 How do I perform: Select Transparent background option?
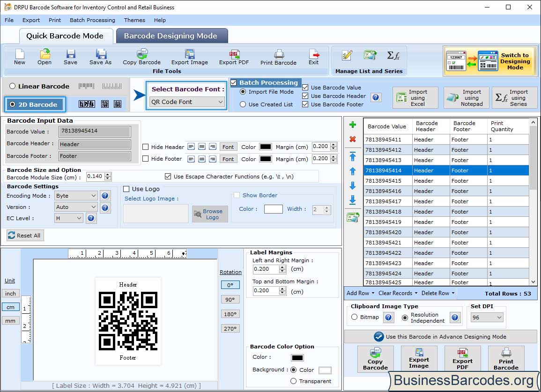coord(293,381)
